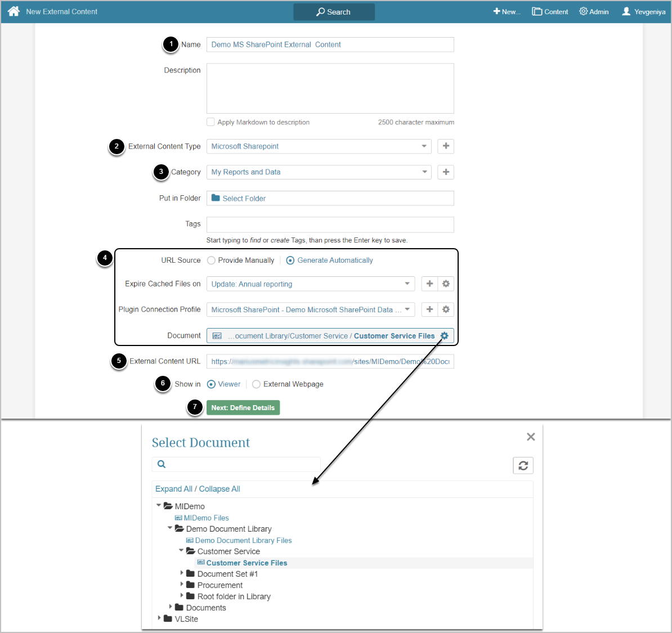Open the Search bar
This screenshot has width=672, height=633.
point(334,12)
